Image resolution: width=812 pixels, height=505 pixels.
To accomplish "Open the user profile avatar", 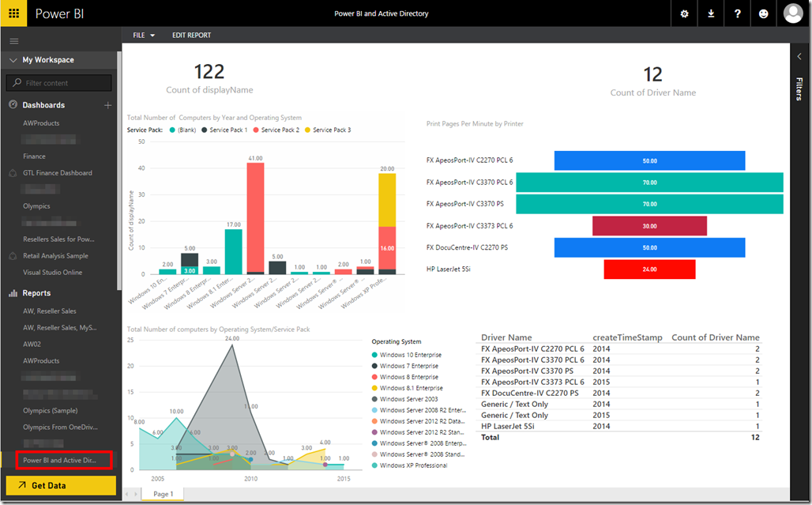I will [x=793, y=13].
